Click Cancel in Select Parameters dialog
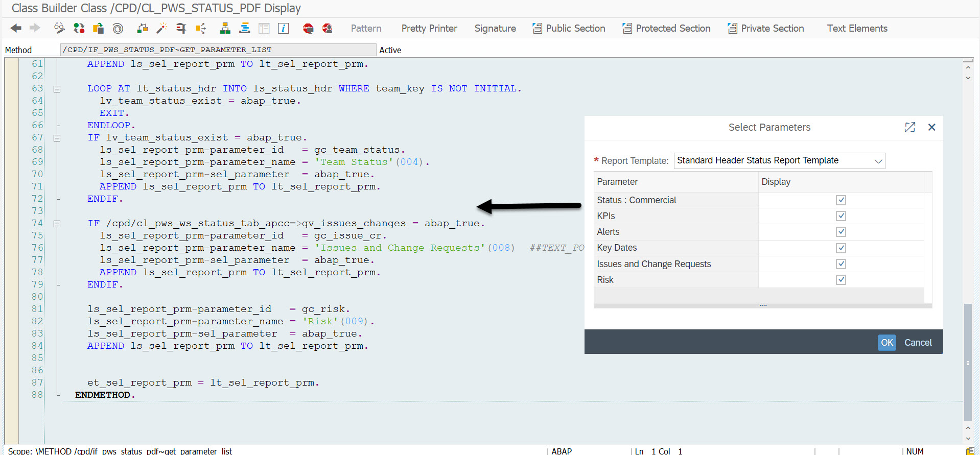 click(918, 343)
